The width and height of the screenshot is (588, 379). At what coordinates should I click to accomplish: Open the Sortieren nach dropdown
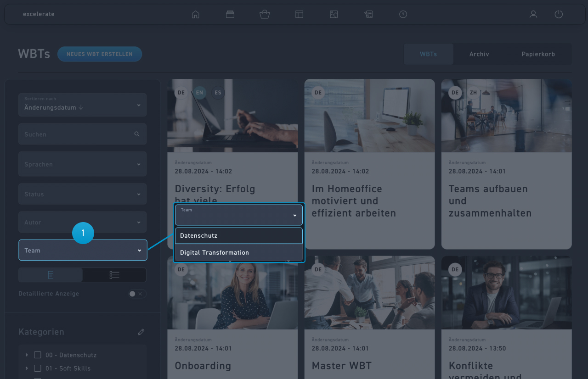[x=83, y=105]
